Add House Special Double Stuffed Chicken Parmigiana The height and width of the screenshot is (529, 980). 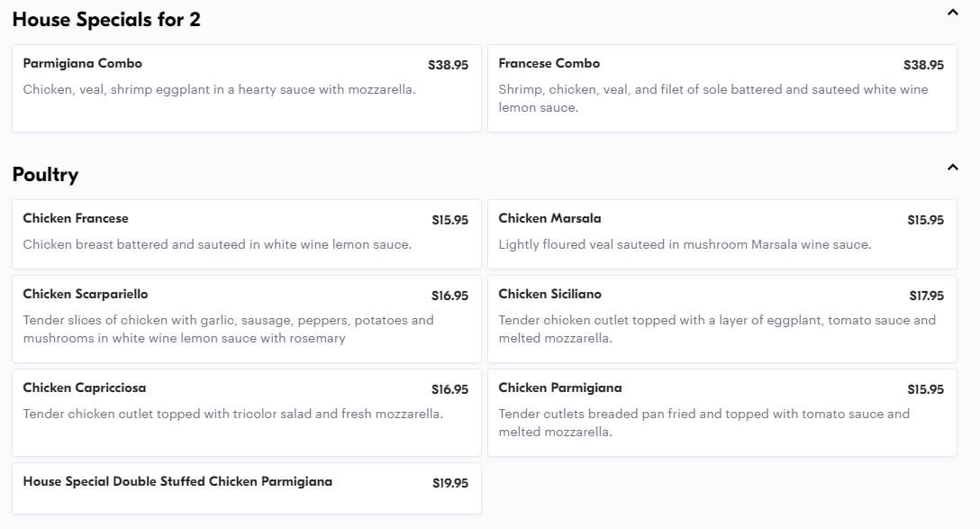[246, 488]
